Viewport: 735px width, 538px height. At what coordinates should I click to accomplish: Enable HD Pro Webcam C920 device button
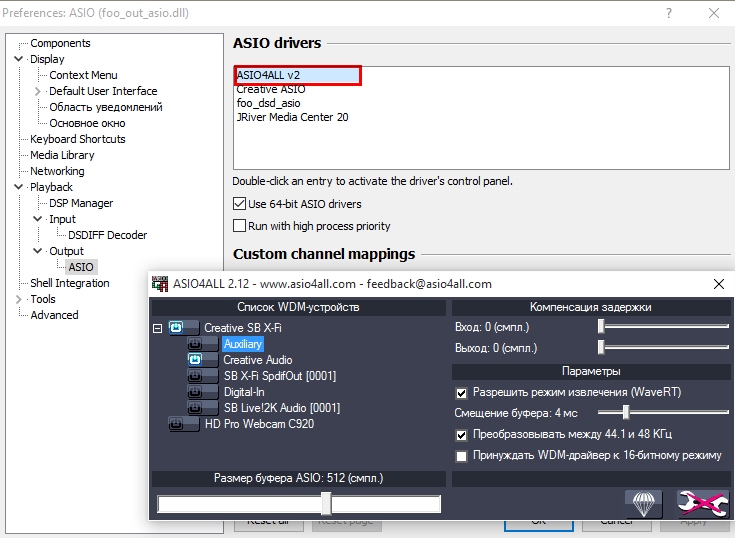184,424
